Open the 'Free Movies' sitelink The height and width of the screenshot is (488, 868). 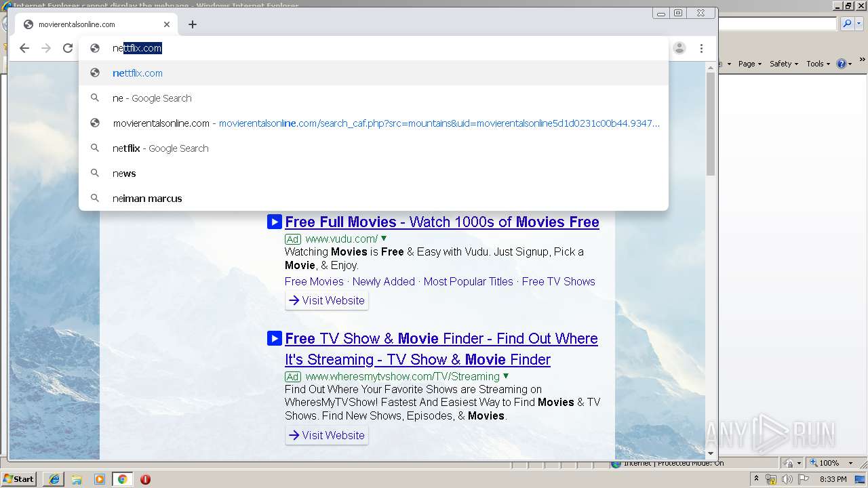click(314, 281)
